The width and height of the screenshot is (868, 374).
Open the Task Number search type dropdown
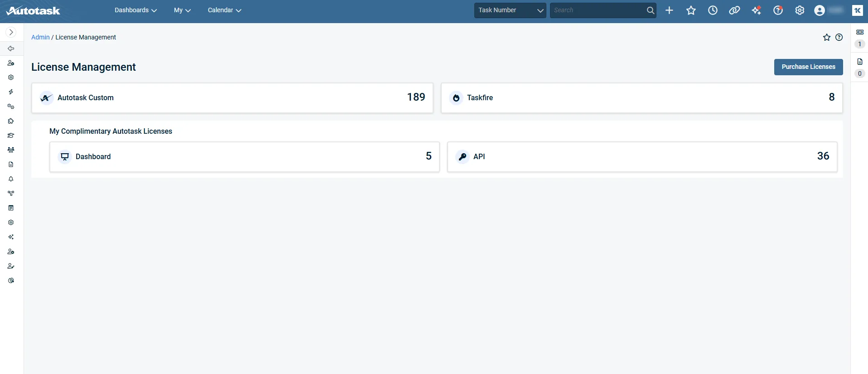tap(510, 10)
